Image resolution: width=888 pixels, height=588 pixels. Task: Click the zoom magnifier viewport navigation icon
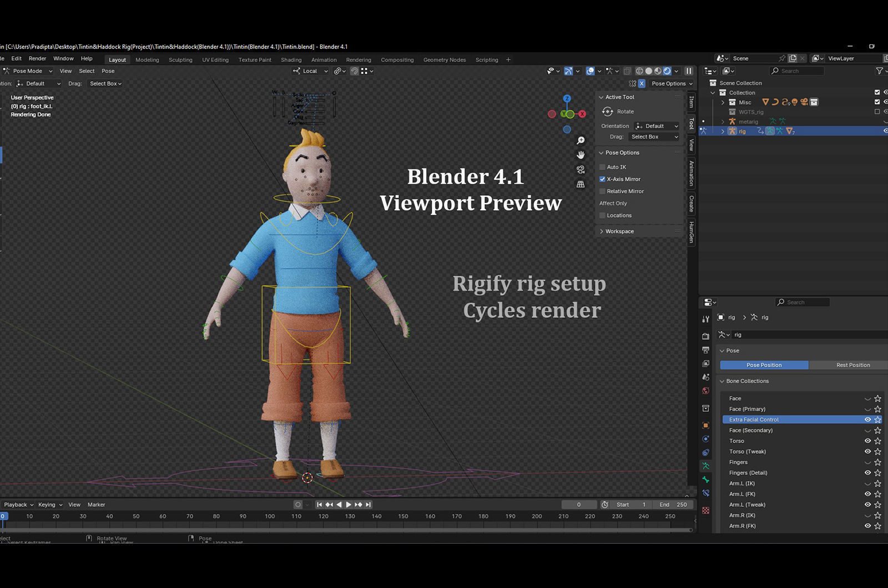[x=581, y=141]
